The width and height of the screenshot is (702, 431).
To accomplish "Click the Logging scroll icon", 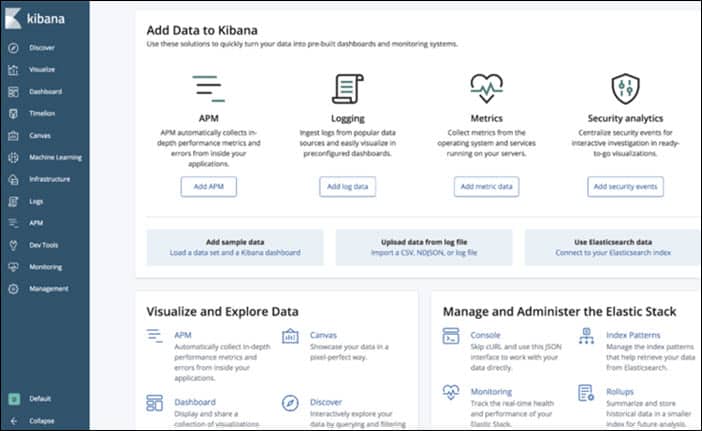I will tap(348, 89).
